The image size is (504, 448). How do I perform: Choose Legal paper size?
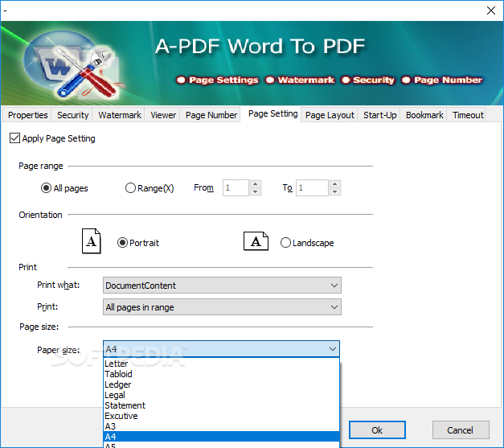[x=221, y=395]
